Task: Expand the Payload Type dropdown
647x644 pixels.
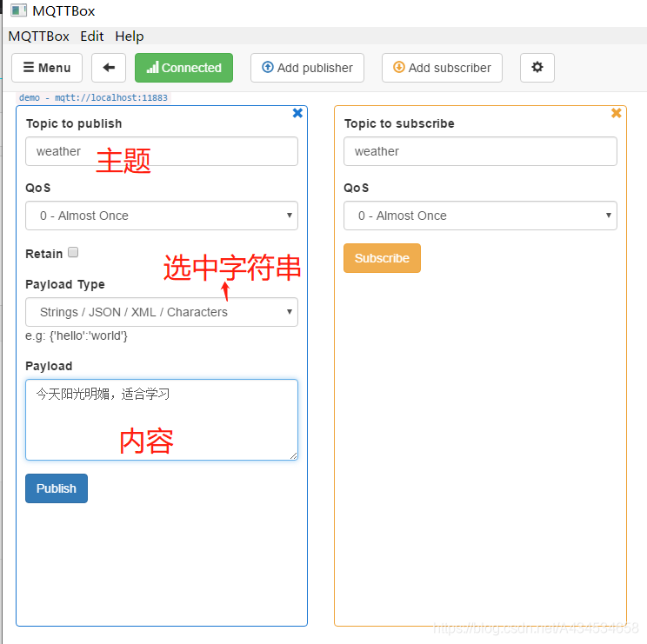Action: click(162, 312)
